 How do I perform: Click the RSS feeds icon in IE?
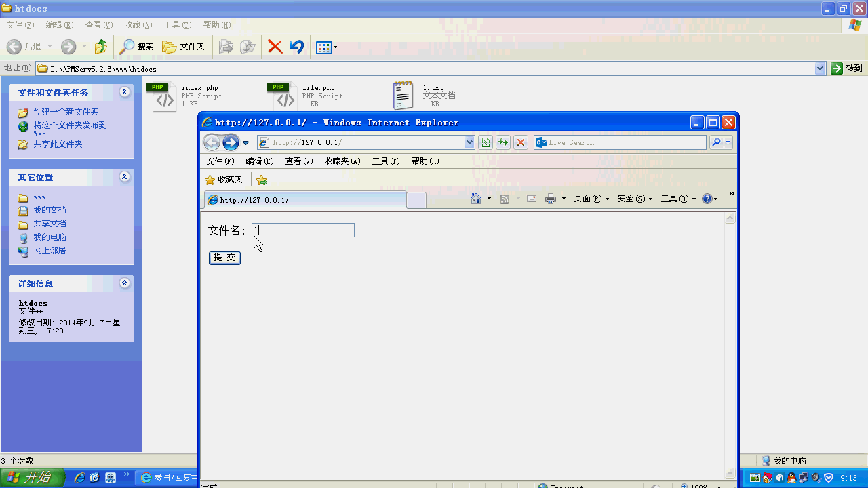tap(505, 198)
